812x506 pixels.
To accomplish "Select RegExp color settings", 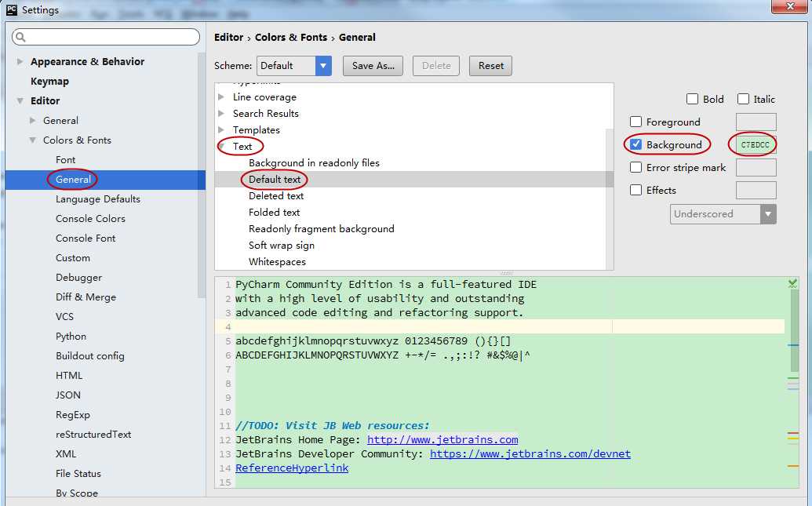I will coord(73,415).
